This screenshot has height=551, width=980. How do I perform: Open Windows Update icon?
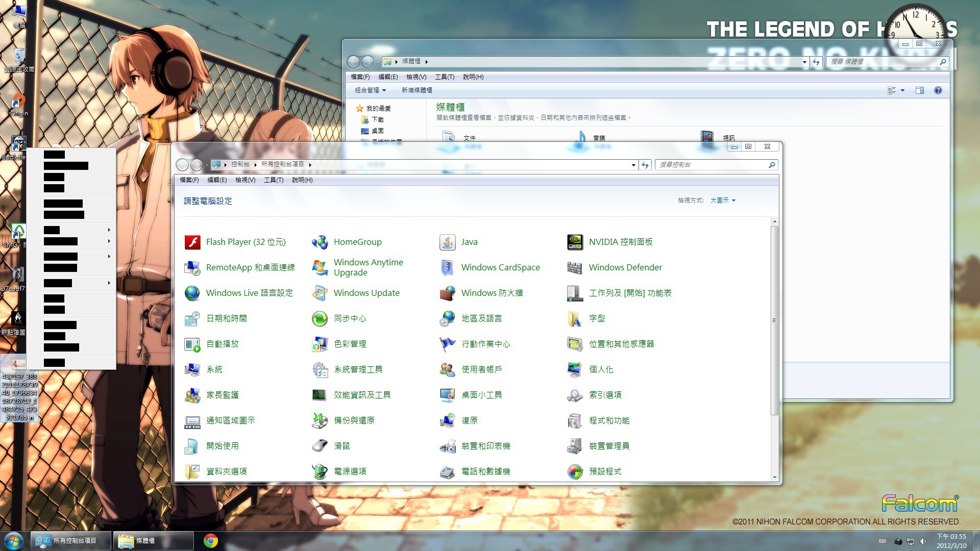[x=320, y=293]
